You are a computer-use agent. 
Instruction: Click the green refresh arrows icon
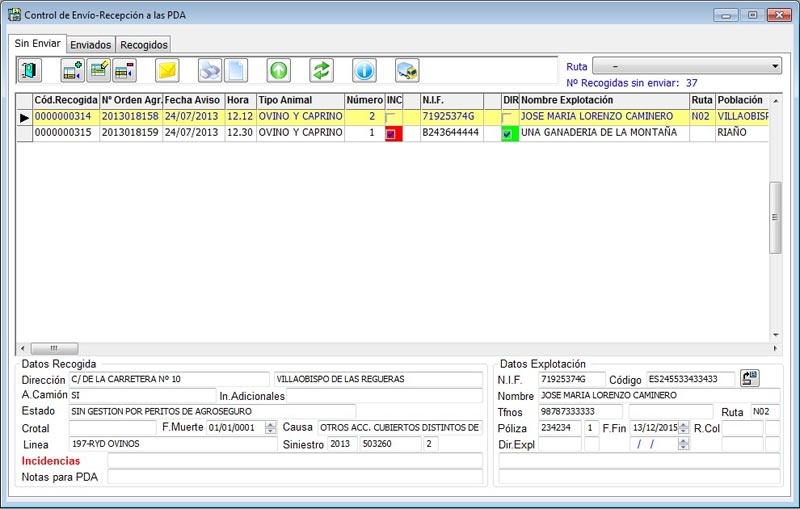[x=321, y=71]
